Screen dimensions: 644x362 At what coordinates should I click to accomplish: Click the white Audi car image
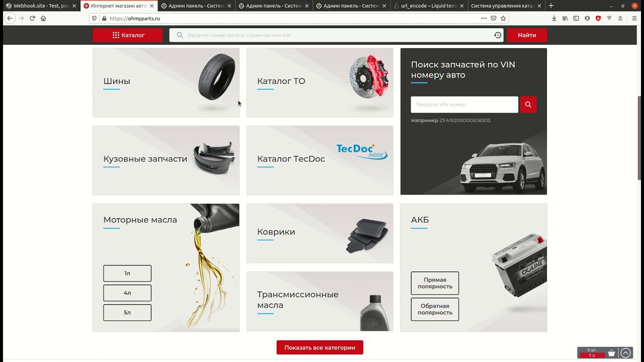pos(502,167)
